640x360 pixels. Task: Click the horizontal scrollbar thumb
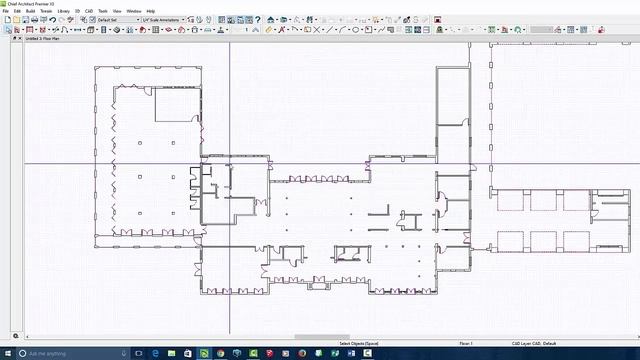tap(322, 337)
